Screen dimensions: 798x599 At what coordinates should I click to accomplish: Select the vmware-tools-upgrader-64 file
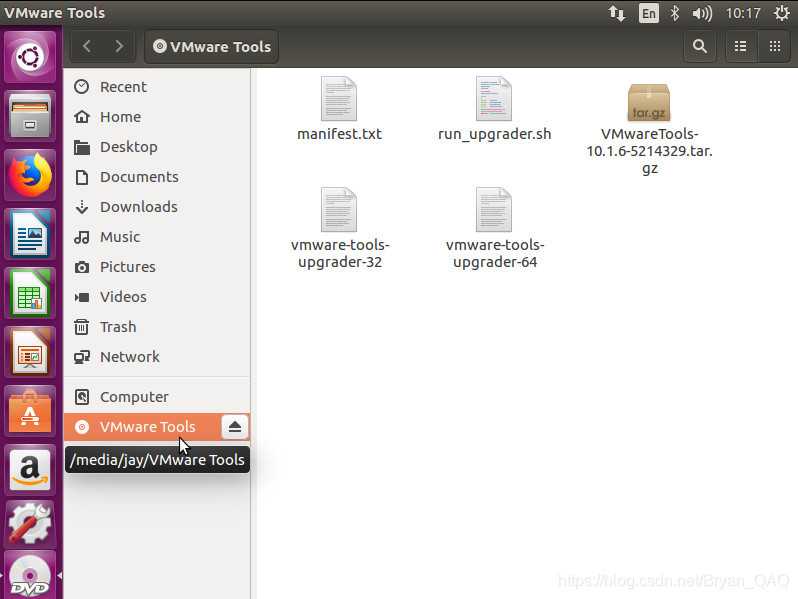coord(495,229)
